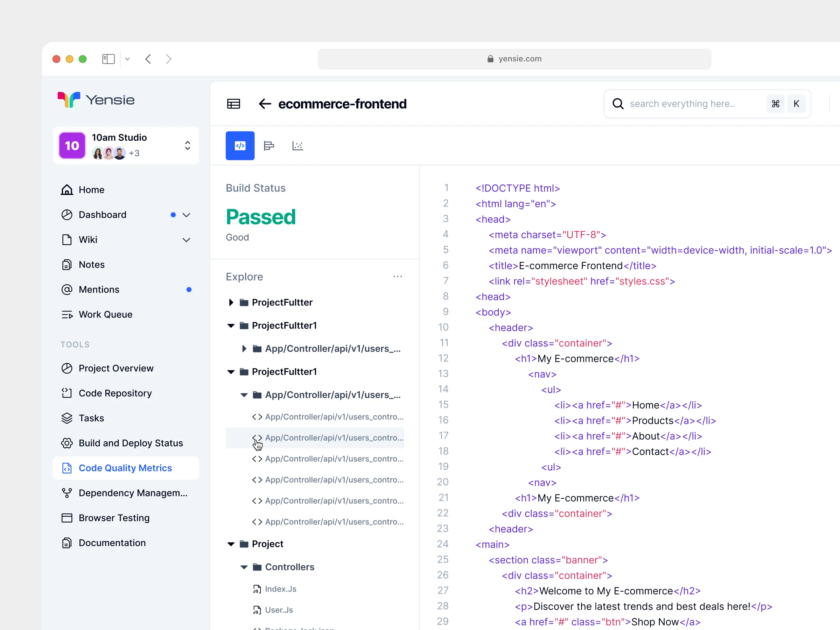Expand the Wiki submenu chevron
The width and height of the screenshot is (840, 630).
pyautogui.click(x=187, y=240)
